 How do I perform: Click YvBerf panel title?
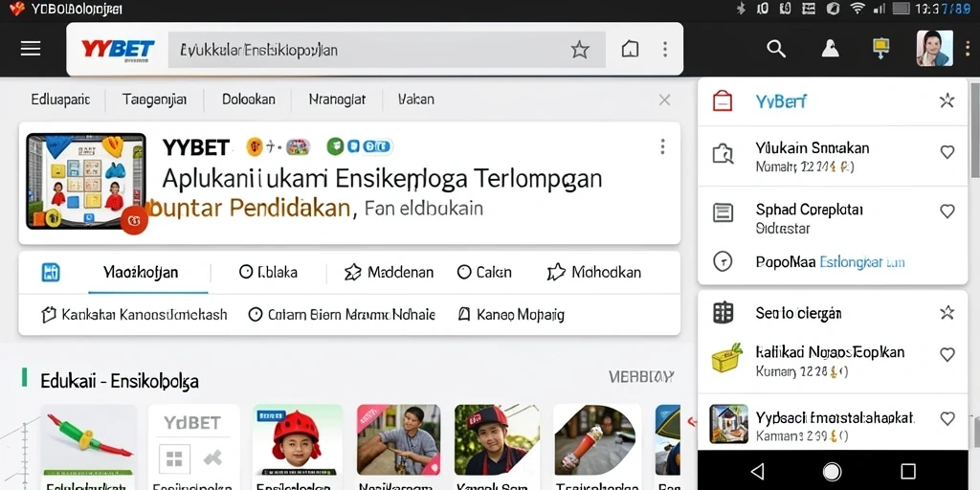tap(781, 100)
